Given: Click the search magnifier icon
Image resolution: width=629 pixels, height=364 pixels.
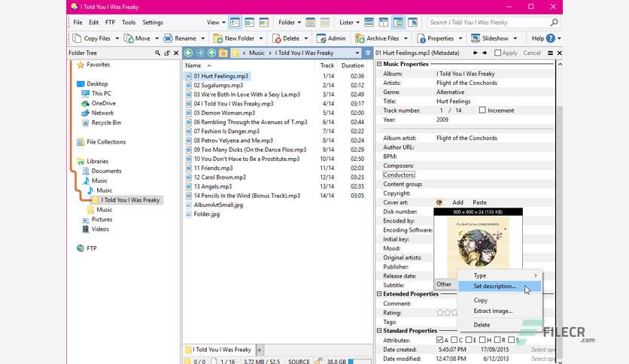Looking at the screenshot, I should [554, 23].
